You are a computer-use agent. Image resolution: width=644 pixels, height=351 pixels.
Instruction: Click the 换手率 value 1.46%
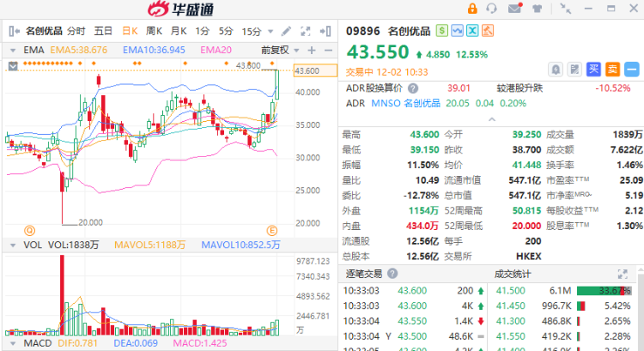click(629, 165)
